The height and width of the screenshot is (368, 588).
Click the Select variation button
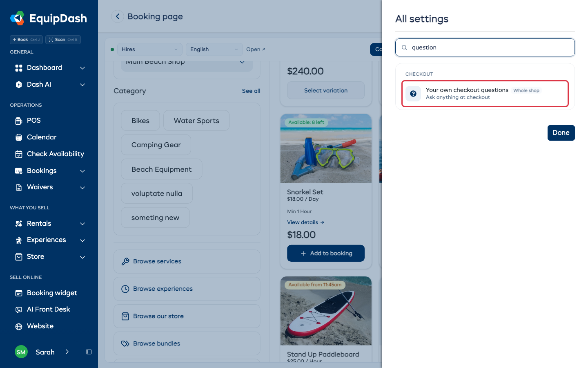pos(326,90)
